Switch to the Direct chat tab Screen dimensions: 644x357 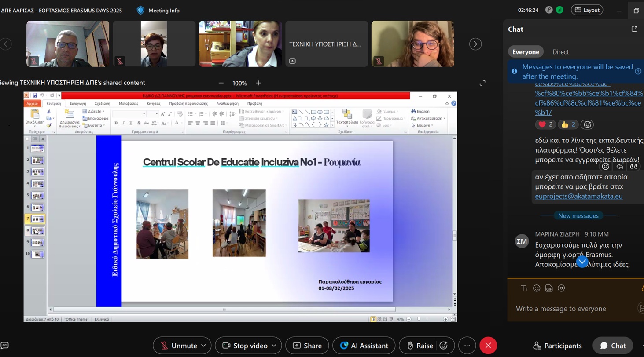[560, 52]
